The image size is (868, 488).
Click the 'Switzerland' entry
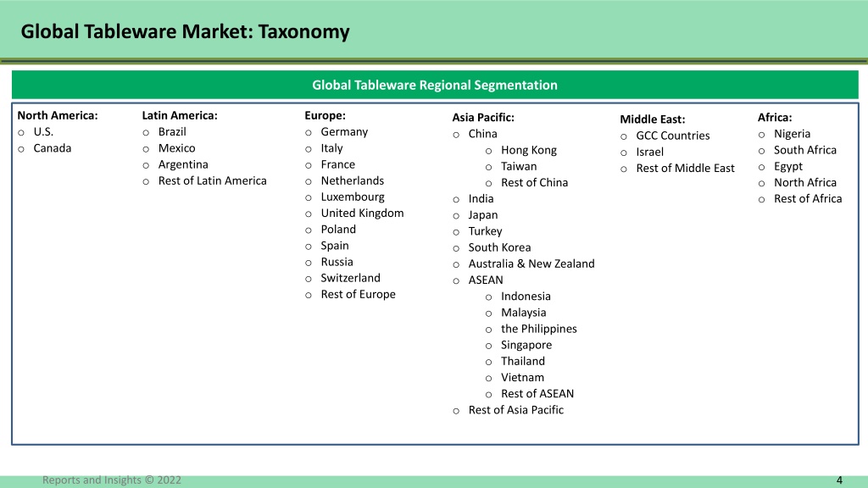coord(350,278)
